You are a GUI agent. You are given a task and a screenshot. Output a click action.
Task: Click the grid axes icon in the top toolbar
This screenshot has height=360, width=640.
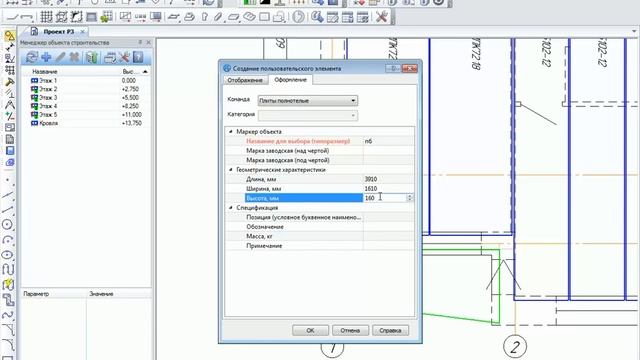(46, 17)
